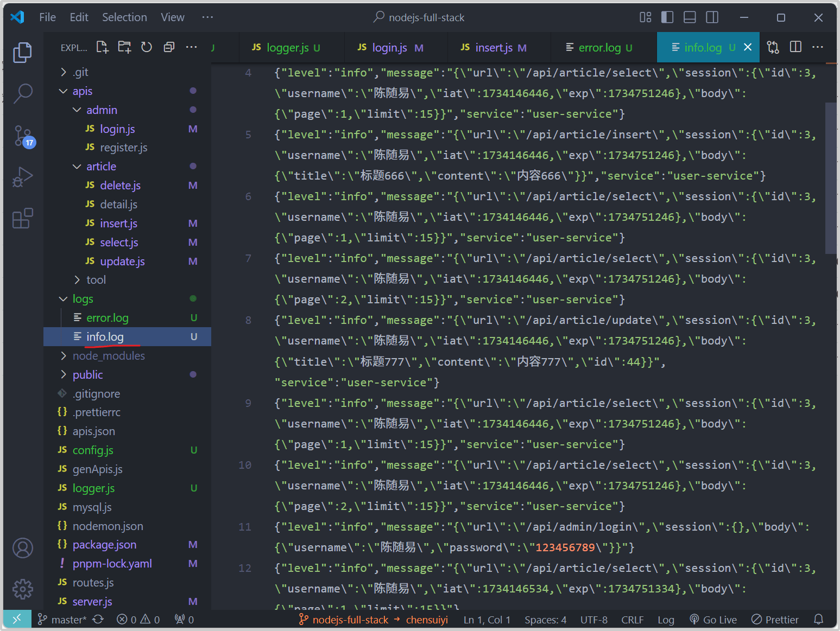Open package.json in explorer
Screen dimensions: 840x631
click(x=127, y=545)
